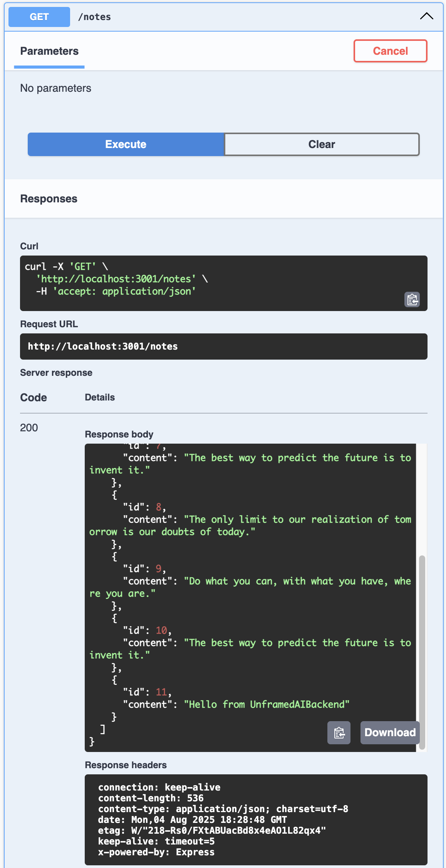Click the Request URL localhost:3001/notes box
Screen dimensions: 446x868
pos(223,346)
